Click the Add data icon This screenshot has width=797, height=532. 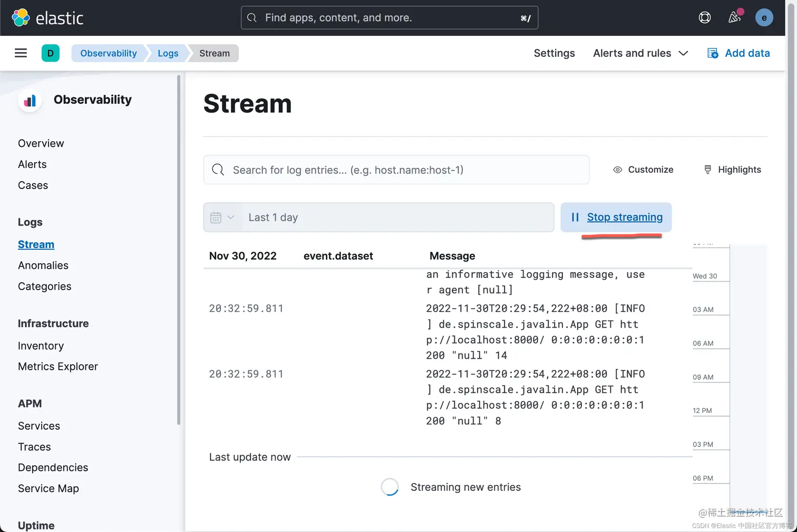click(x=713, y=53)
